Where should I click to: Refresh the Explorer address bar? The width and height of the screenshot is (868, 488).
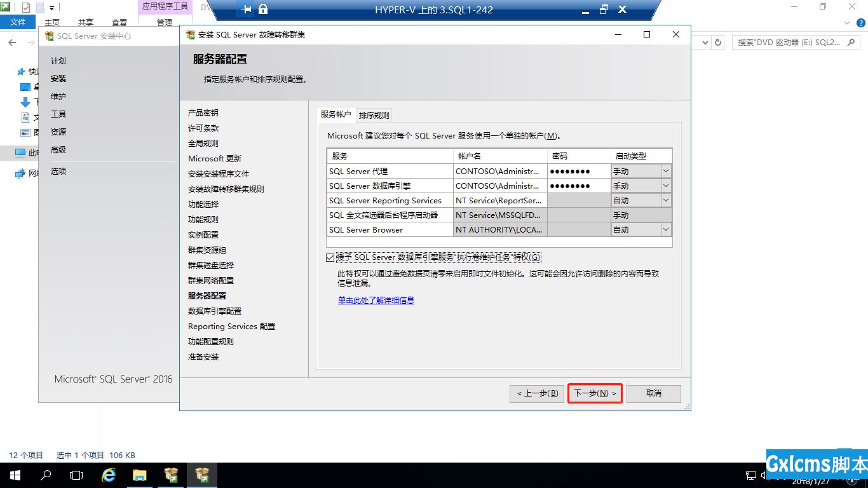(718, 43)
